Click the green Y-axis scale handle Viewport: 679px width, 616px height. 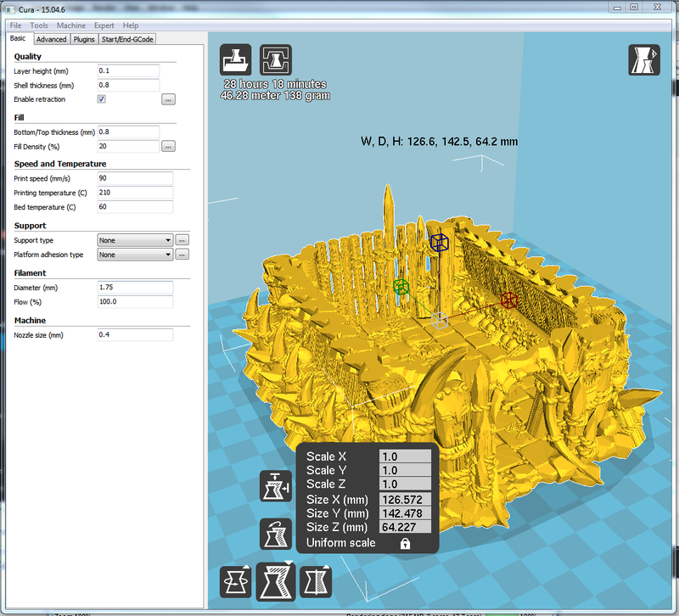[x=401, y=287]
